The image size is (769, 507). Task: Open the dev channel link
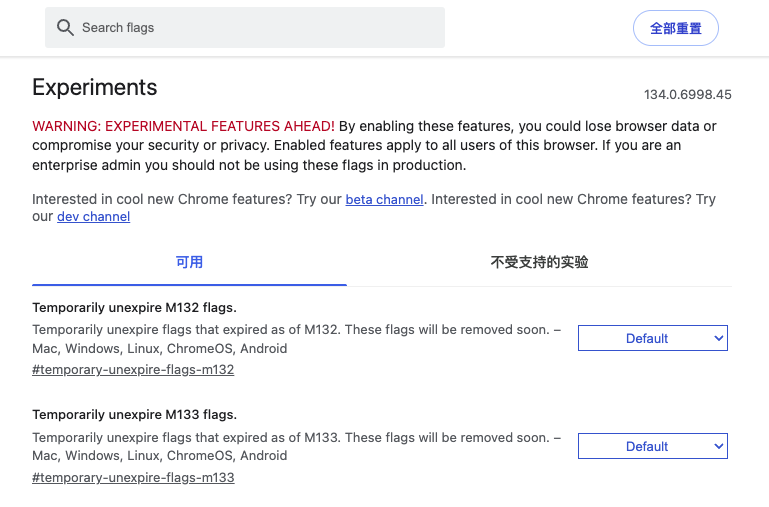coord(93,216)
